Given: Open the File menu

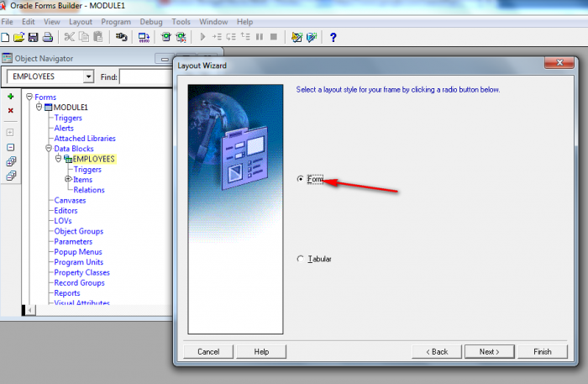Looking at the screenshot, I should pyautogui.click(x=7, y=22).
